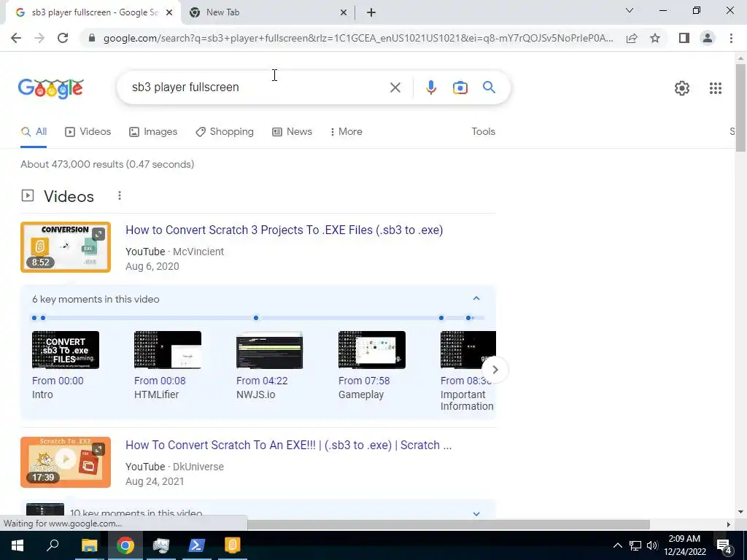Collapse the 6 key moments panel
Viewport: 747px width, 560px height.
click(x=476, y=298)
